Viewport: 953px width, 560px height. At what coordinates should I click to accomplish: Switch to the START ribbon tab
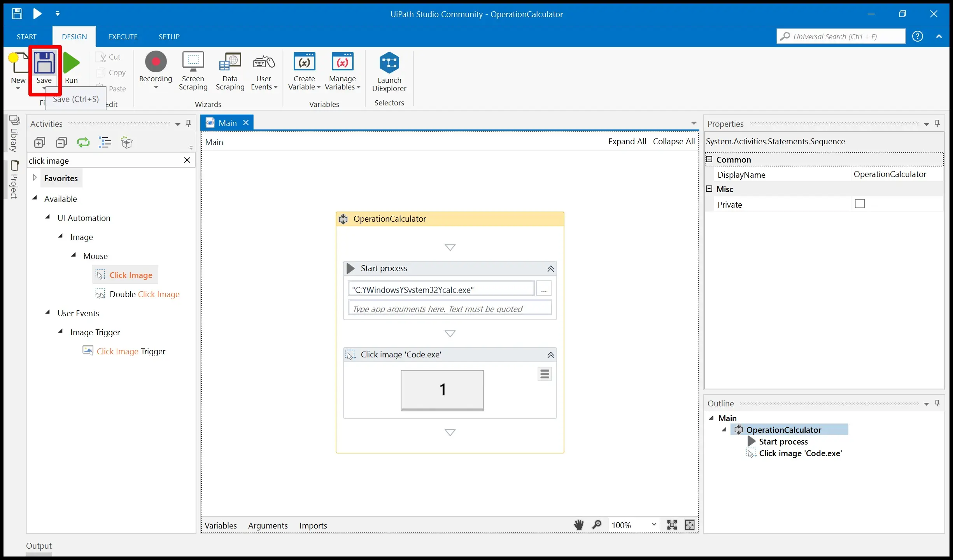pyautogui.click(x=26, y=37)
